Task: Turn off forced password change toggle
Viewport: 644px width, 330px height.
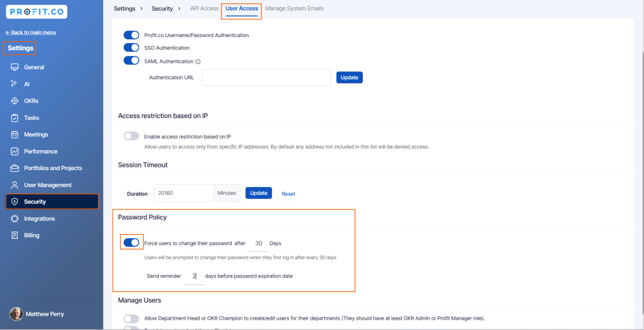Action: 131,242
